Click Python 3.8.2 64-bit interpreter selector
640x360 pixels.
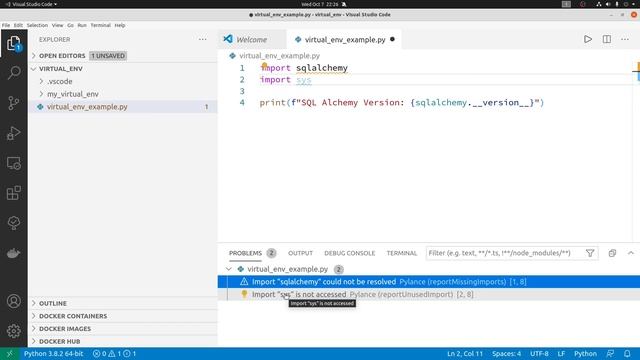pyautogui.click(x=53, y=354)
